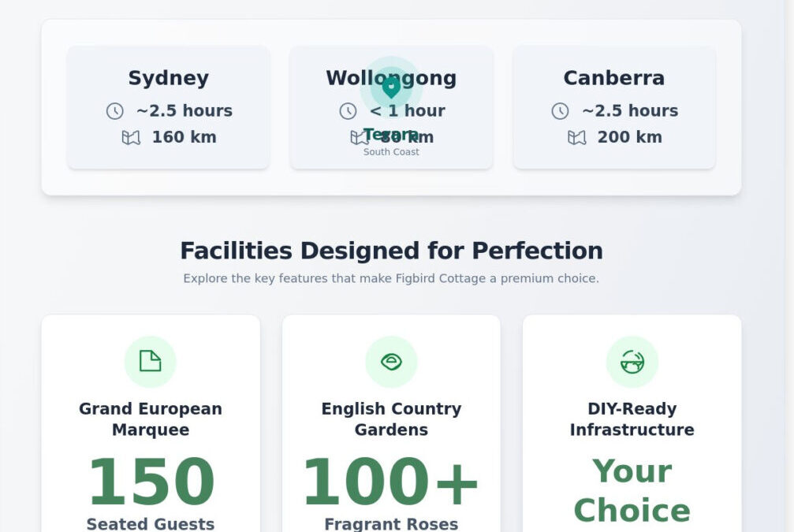Viewport: 794px width, 532px height.
Task: Click the teal location pin marker
Action: pyautogui.click(x=391, y=87)
